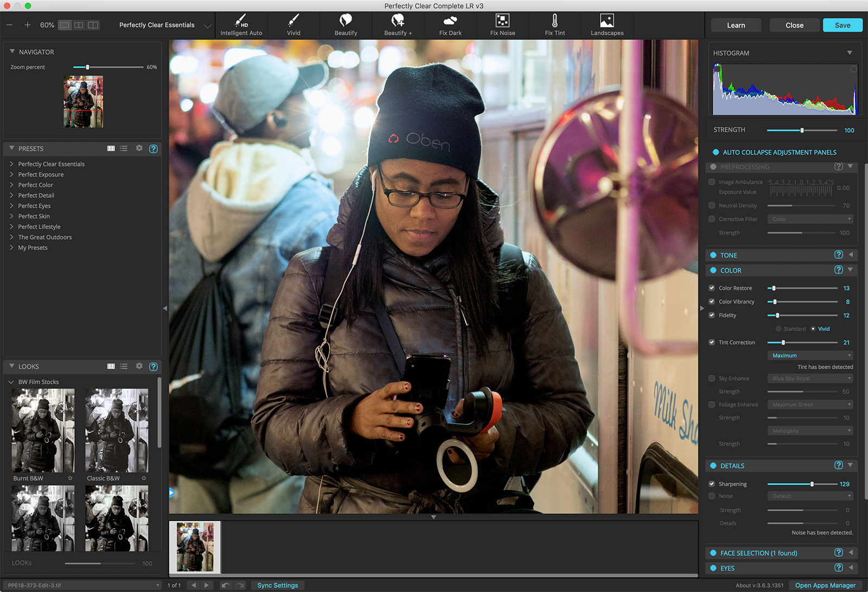Viewport: 868px width, 592px height.
Task: Apply the Intelligent Auto HD preset
Action: click(241, 25)
